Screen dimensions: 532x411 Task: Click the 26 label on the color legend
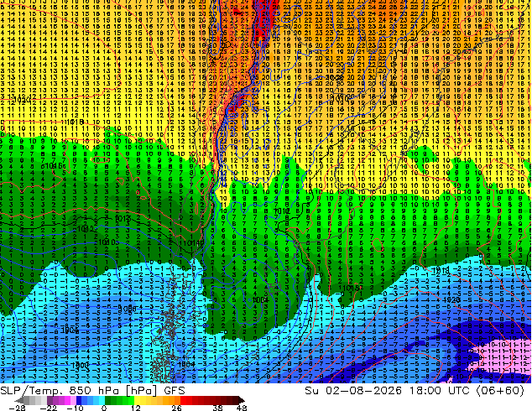coord(176,408)
